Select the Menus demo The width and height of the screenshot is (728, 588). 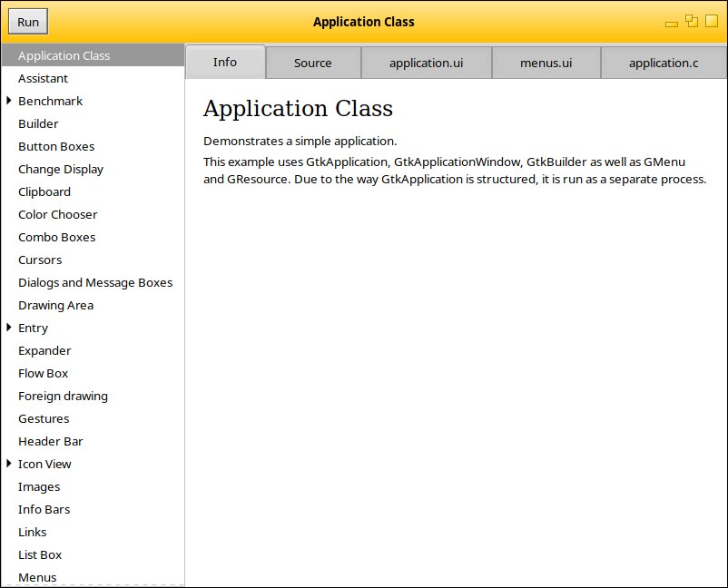93,577
